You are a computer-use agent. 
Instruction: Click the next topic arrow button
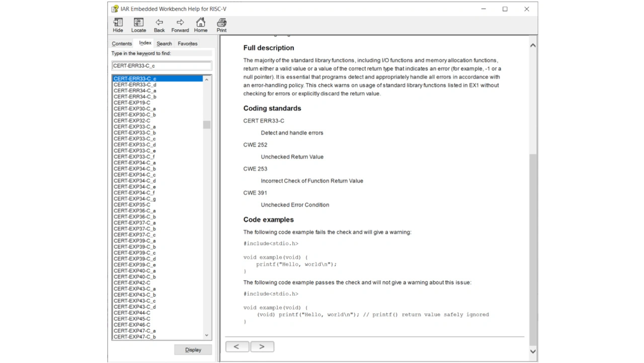coord(262,346)
